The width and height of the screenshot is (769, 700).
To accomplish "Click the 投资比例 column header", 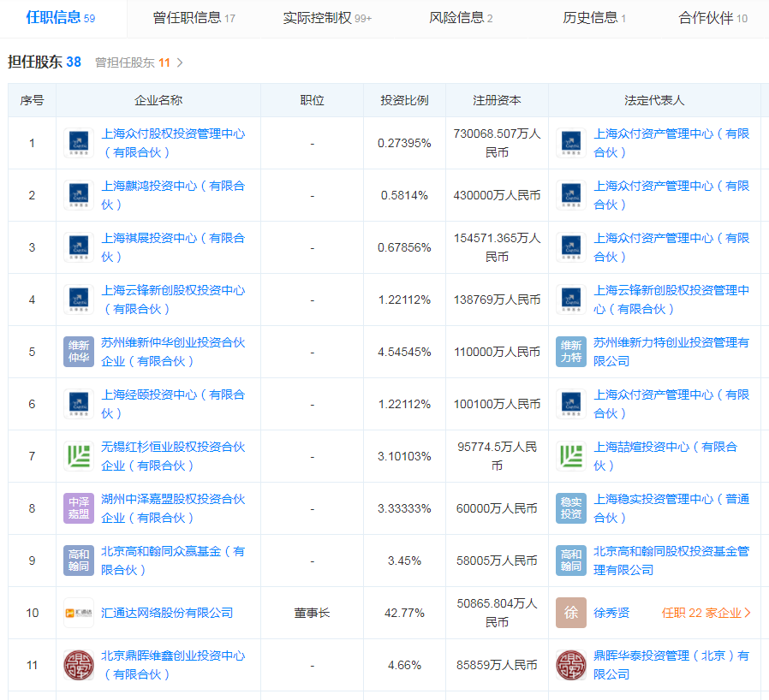I will click(404, 100).
